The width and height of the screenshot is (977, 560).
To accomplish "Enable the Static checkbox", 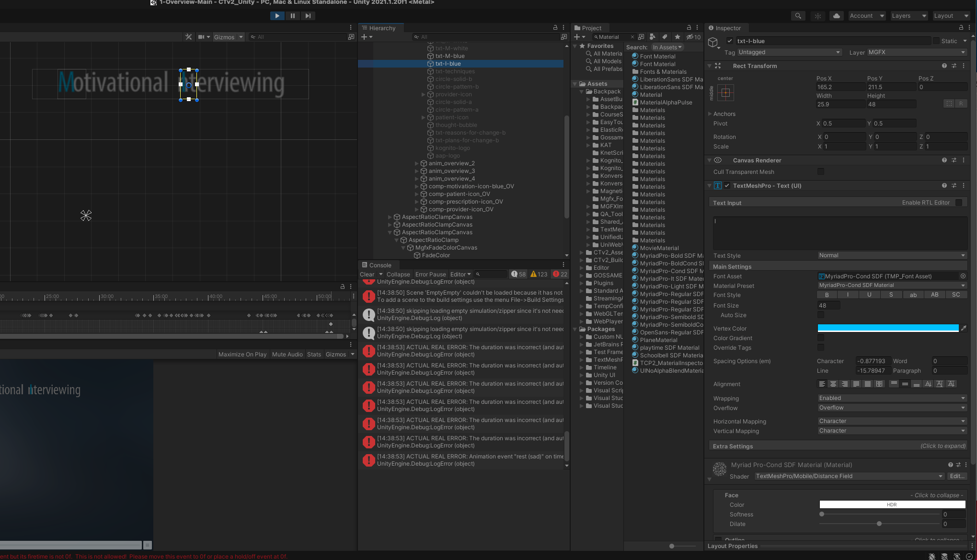I will 936,41.
